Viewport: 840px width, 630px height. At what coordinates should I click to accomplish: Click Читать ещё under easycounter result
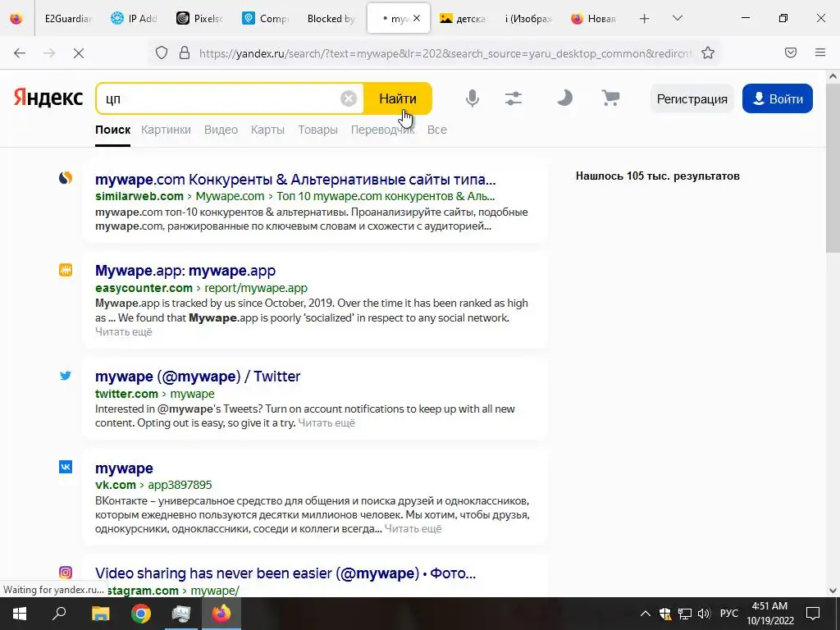click(x=124, y=331)
